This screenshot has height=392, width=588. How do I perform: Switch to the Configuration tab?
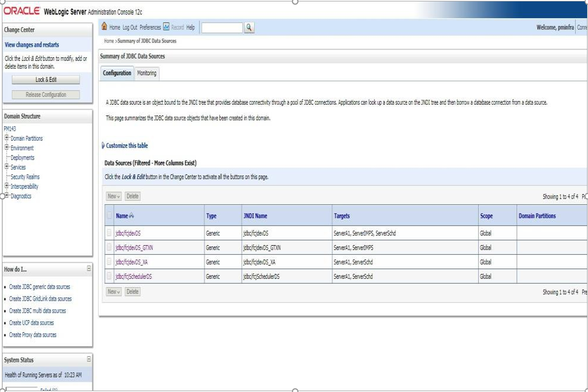(117, 73)
